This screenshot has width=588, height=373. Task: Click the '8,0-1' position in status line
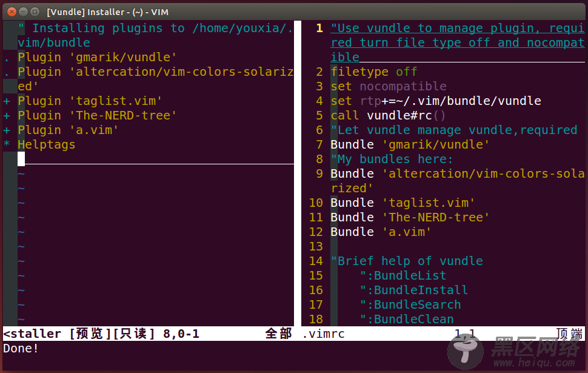pyautogui.click(x=181, y=334)
